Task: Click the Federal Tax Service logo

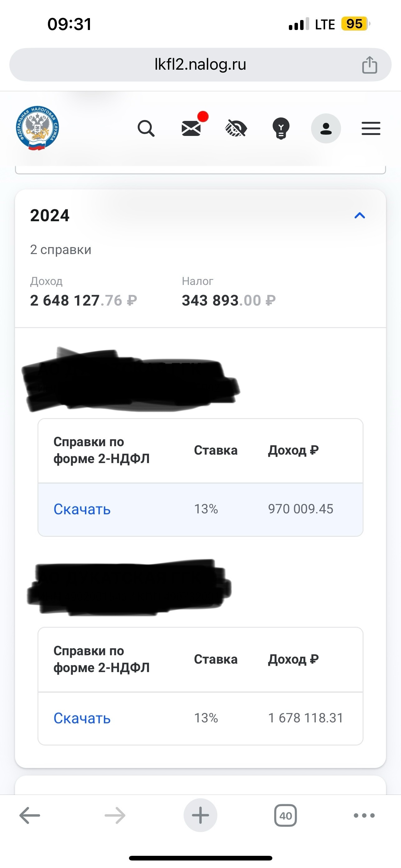Action: tap(37, 128)
